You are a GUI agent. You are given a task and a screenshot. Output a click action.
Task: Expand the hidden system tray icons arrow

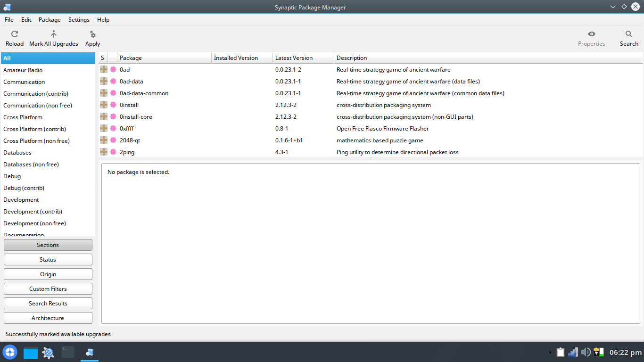[x=550, y=353]
